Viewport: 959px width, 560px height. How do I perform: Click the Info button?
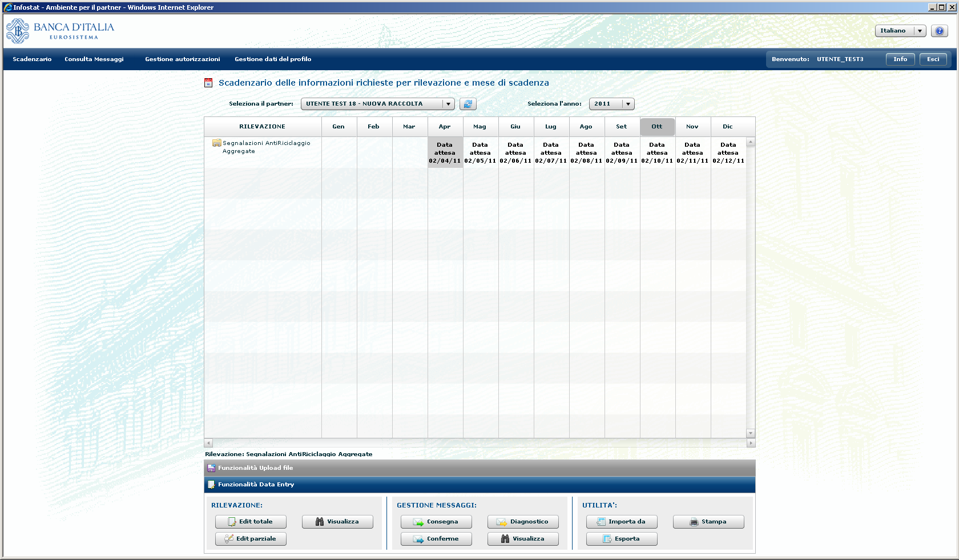[900, 59]
